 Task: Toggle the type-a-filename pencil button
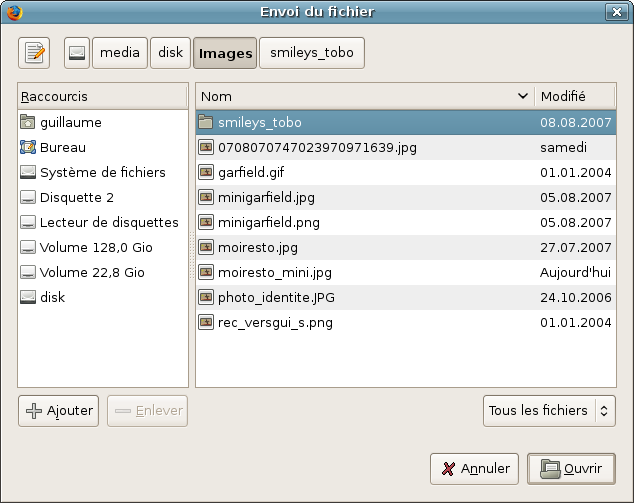34,53
